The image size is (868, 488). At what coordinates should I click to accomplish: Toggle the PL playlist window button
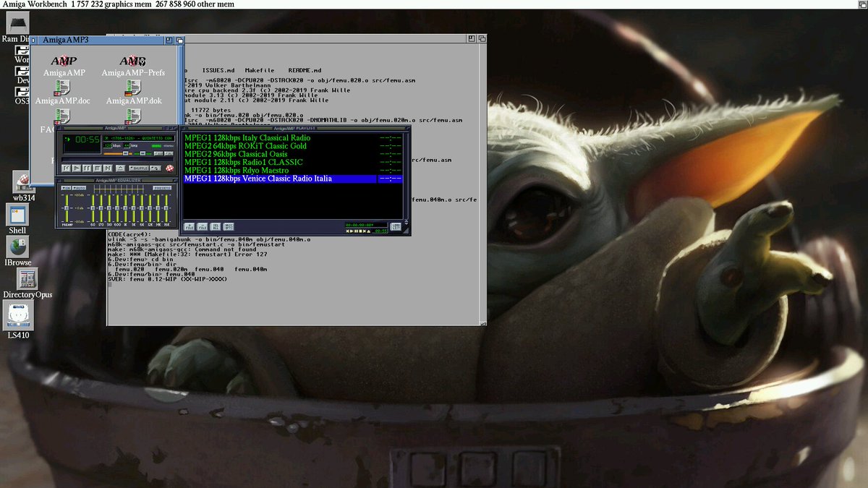point(169,153)
